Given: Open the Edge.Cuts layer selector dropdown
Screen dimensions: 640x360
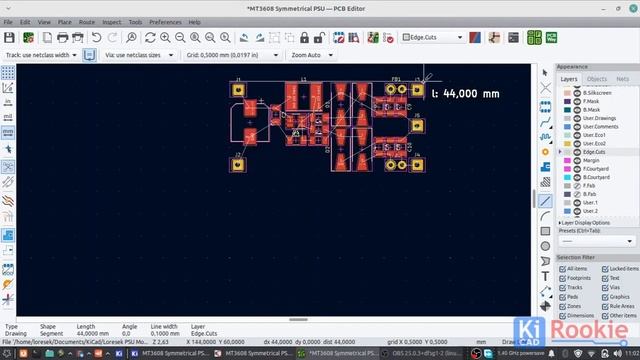Looking at the screenshot, I should pos(433,38).
